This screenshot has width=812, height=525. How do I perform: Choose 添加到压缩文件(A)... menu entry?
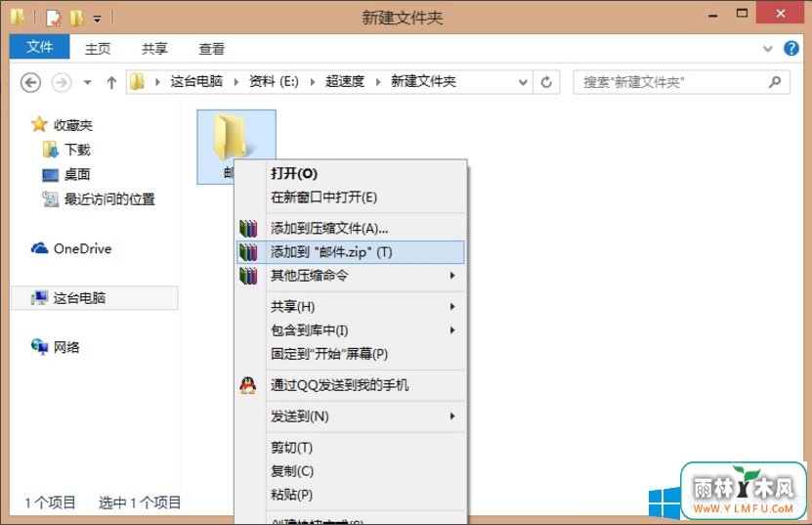click(x=351, y=228)
